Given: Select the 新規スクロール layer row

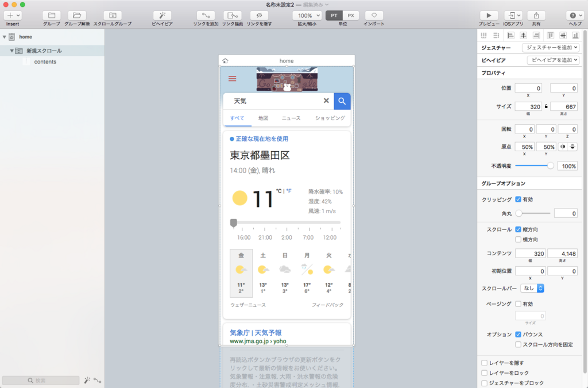Looking at the screenshot, I should point(52,51).
